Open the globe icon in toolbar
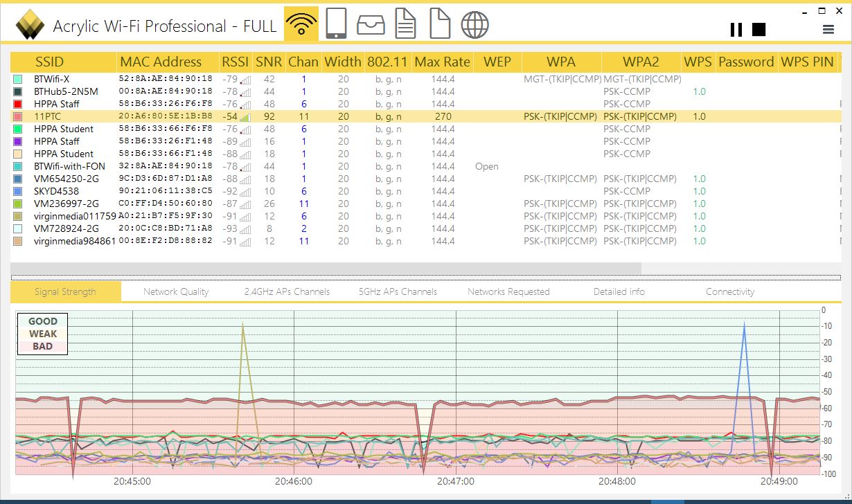This screenshot has height=504, width=852. click(x=474, y=24)
